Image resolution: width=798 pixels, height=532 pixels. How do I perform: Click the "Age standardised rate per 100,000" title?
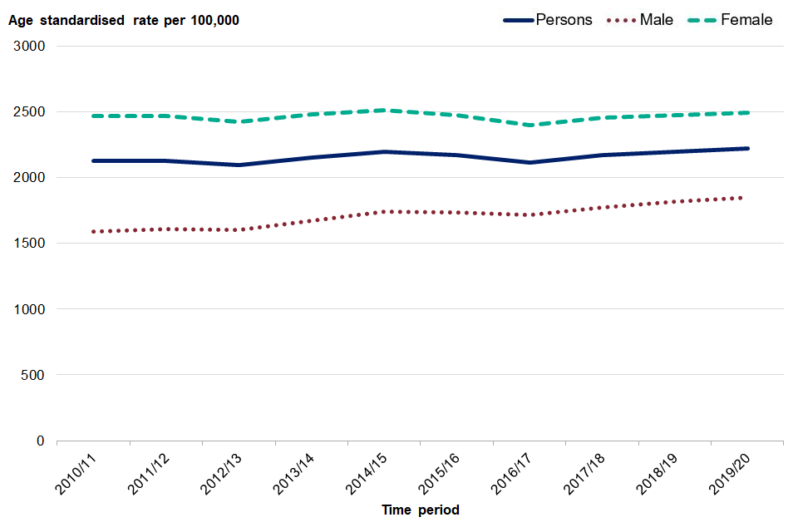tap(124, 20)
